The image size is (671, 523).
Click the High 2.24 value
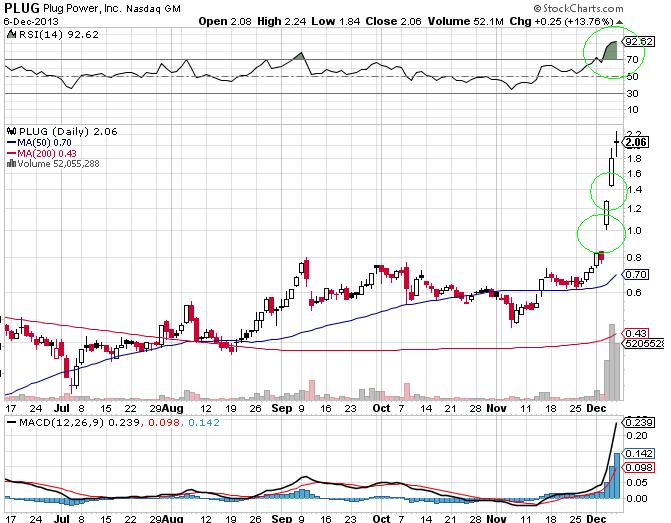[282, 21]
